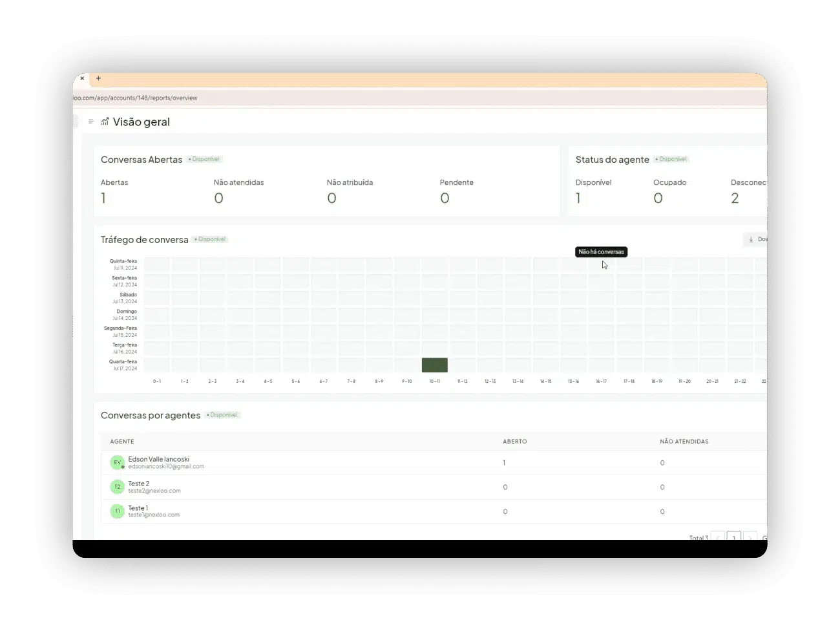Click the AGENTE column header

122,442
